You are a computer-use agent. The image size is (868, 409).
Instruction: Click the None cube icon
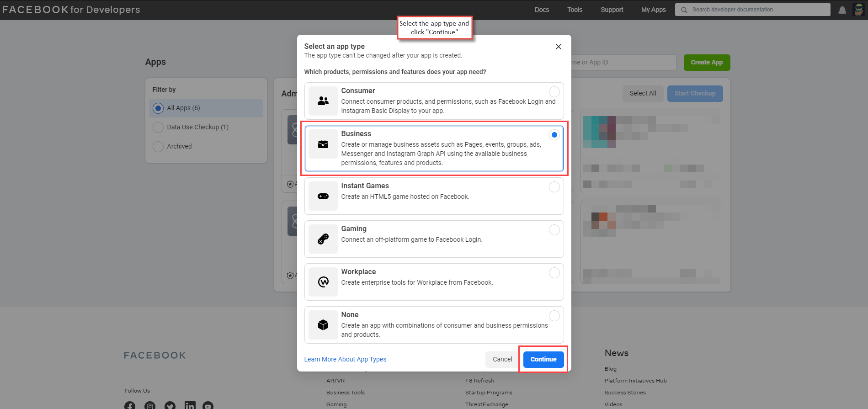(323, 325)
